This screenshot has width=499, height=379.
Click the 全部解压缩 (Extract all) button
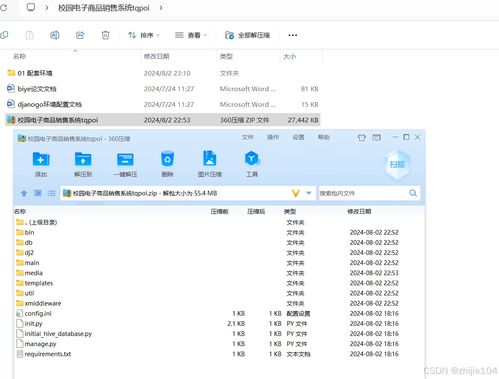pos(247,35)
